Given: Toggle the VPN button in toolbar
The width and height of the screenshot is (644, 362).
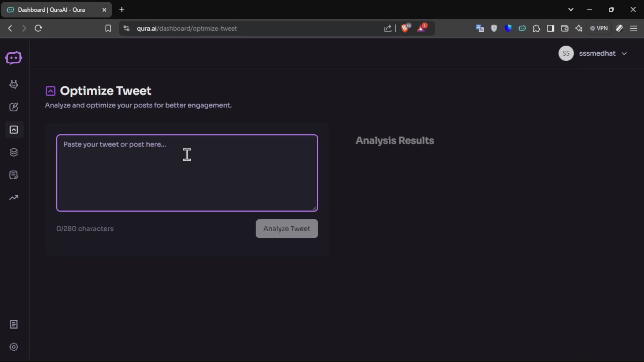Looking at the screenshot, I should 599,28.
